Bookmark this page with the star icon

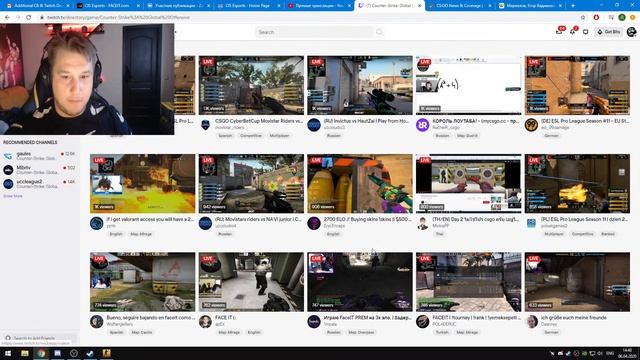click(x=583, y=18)
